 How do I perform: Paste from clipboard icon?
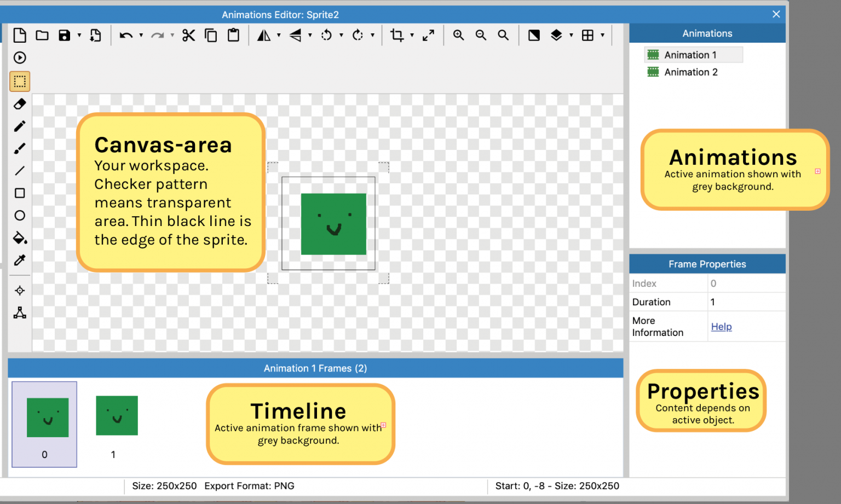pos(234,35)
